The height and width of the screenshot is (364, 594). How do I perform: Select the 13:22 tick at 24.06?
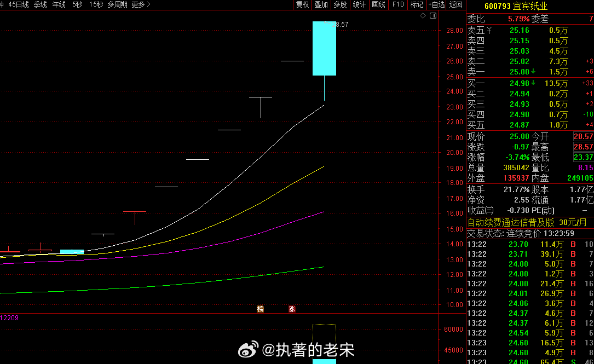coord(530,303)
